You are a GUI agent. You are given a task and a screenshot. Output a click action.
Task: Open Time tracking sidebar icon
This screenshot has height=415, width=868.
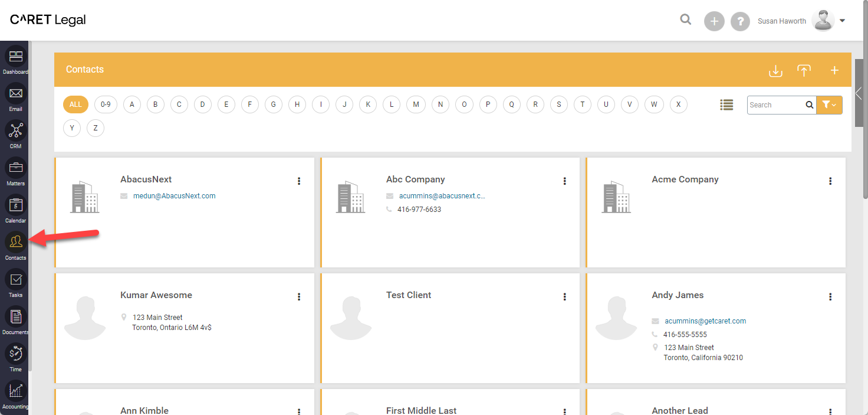(16, 354)
